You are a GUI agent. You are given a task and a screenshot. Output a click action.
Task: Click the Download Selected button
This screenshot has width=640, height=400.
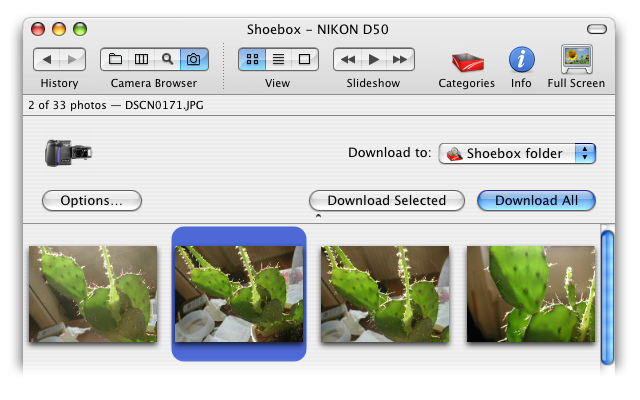tap(386, 201)
